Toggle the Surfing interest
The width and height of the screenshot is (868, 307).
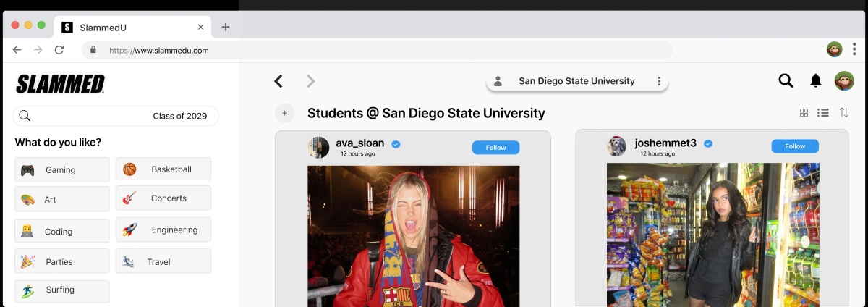[x=61, y=290]
